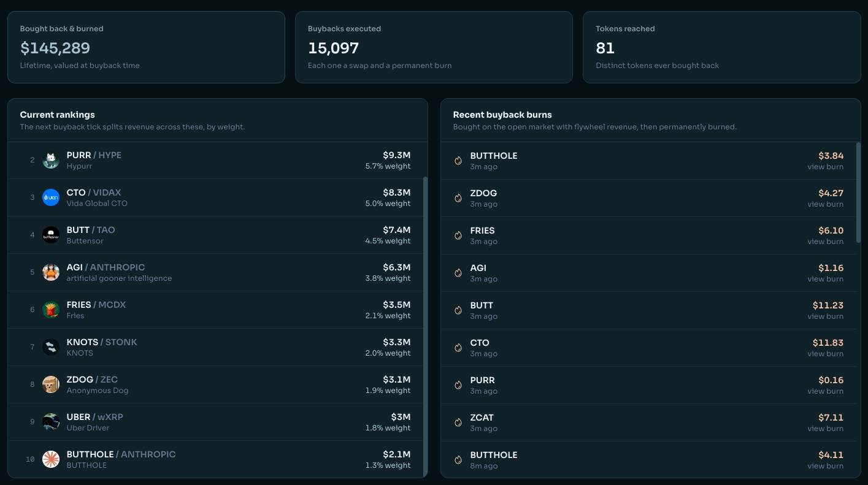Click the flame icon beside ZDOG burn

458,198
